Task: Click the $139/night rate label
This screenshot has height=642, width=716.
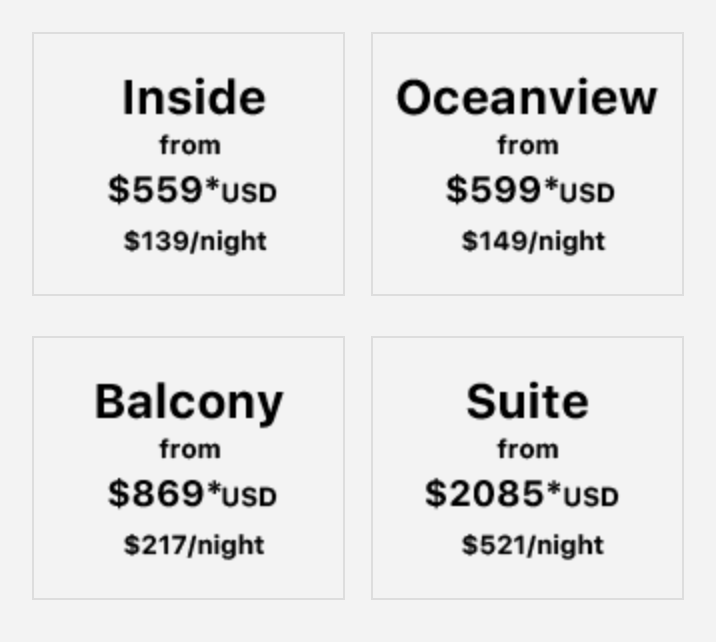Action: 195,242
